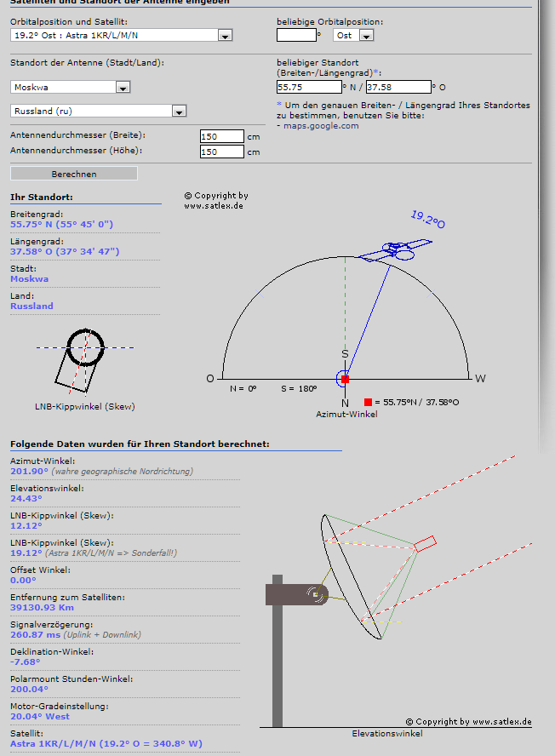Click the Antennendurchmesser (Höhe) input field
Screen dimensions: 555x756
222,152
